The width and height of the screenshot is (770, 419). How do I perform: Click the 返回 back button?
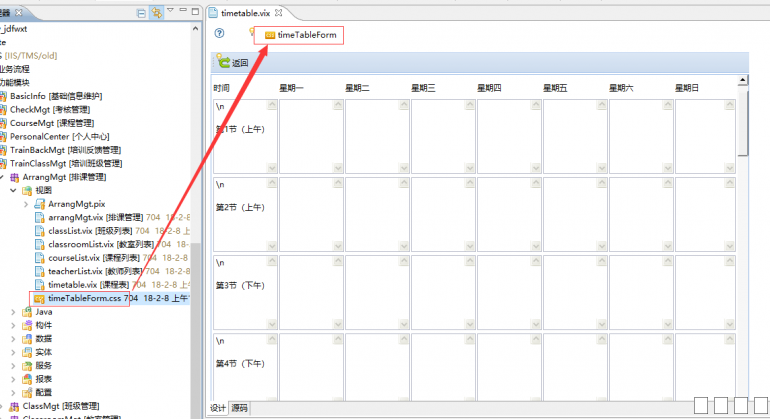coord(232,62)
